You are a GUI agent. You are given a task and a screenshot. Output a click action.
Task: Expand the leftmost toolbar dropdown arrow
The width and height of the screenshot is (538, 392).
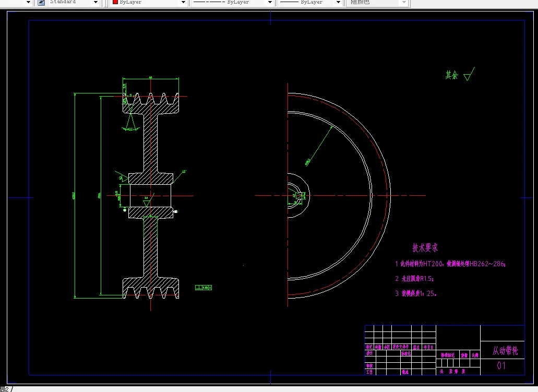pos(29,3)
